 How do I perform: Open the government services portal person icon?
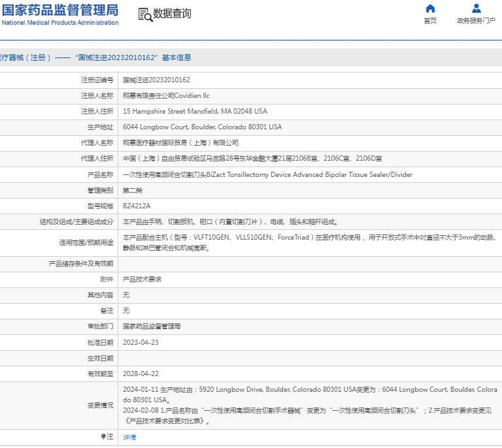[476, 8]
